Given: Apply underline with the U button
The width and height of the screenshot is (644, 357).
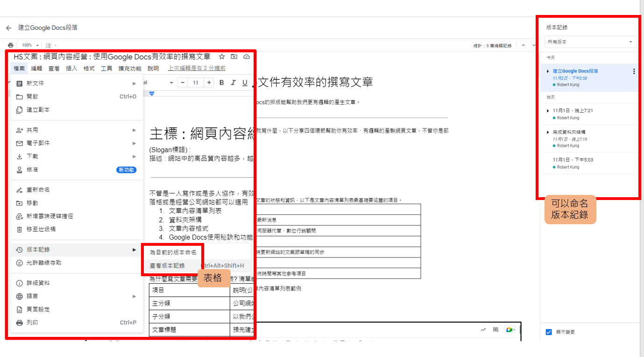Looking at the screenshot, I should [245, 83].
